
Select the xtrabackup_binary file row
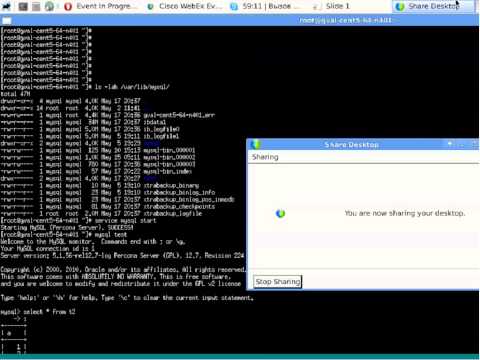pyautogui.click(x=100, y=185)
